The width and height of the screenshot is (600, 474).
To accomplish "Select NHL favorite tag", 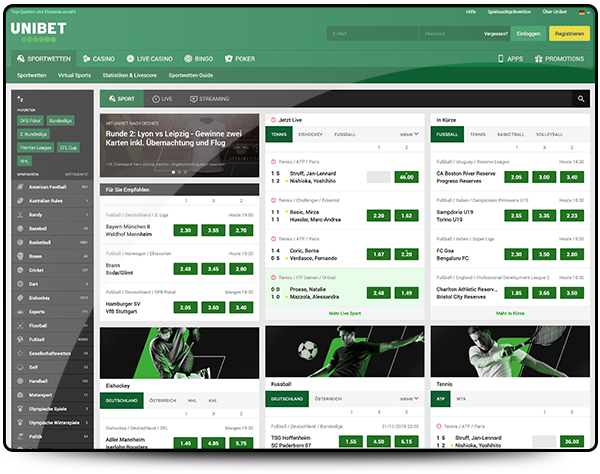I will click(24, 161).
